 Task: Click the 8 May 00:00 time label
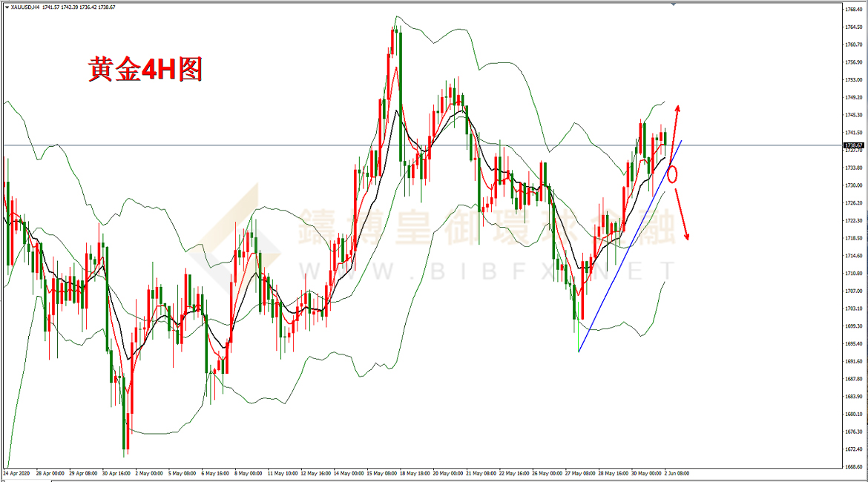[x=247, y=472]
